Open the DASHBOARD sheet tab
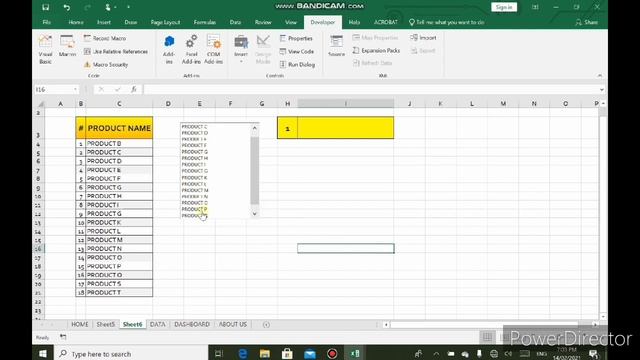This screenshot has width=640, height=360. click(192, 324)
